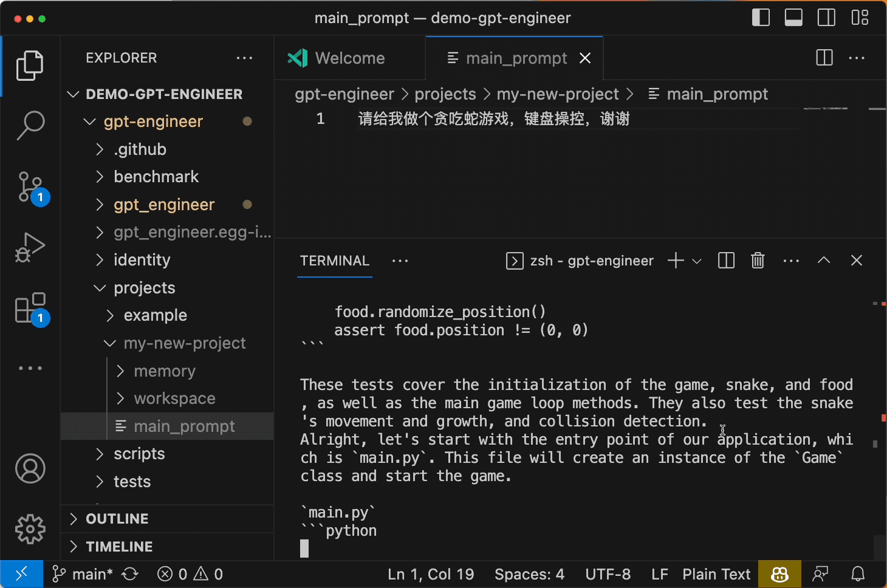Switch to the Welcome tab
Image resolution: width=887 pixels, height=588 pixels.
pos(349,58)
